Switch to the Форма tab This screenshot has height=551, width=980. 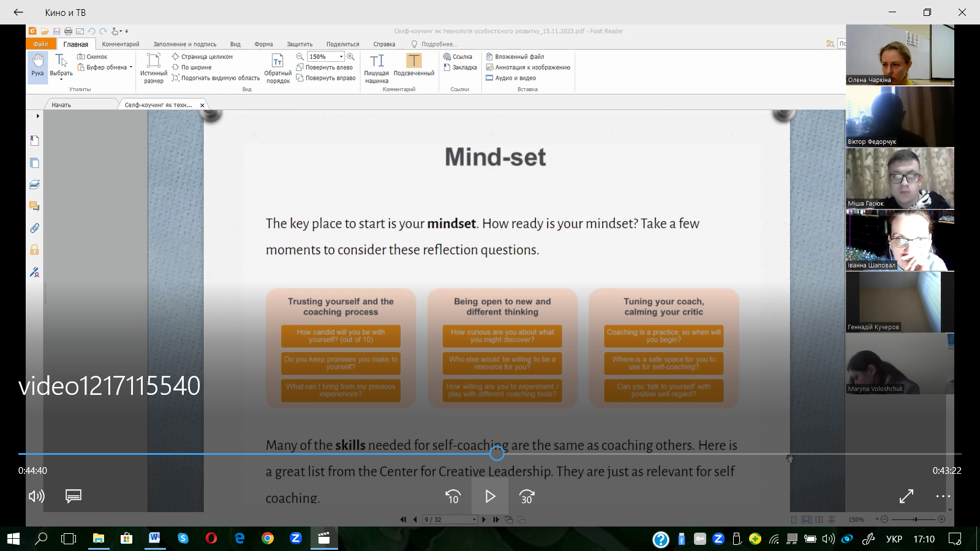[x=263, y=44]
